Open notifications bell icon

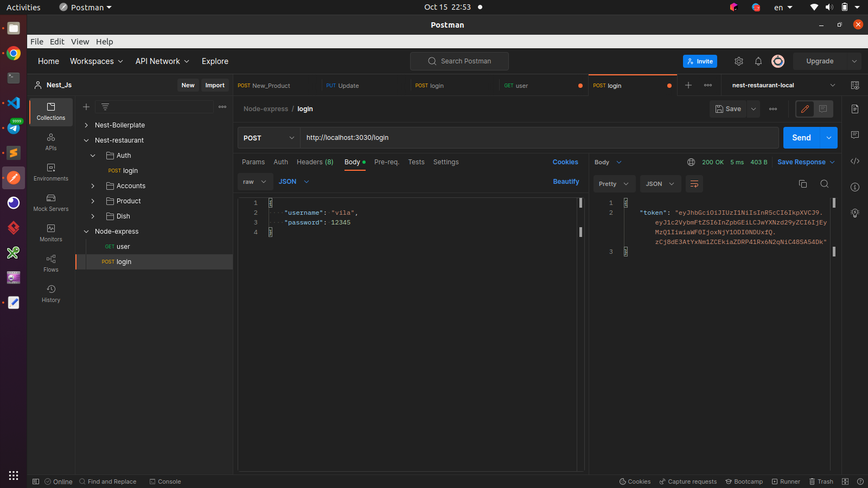[x=758, y=61]
